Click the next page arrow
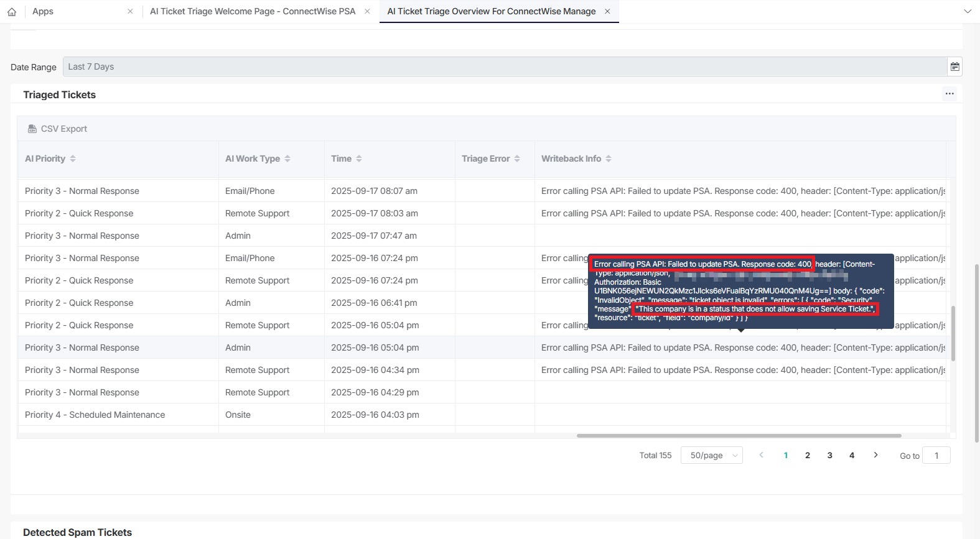This screenshot has width=980, height=539. (x=875, y=455)
